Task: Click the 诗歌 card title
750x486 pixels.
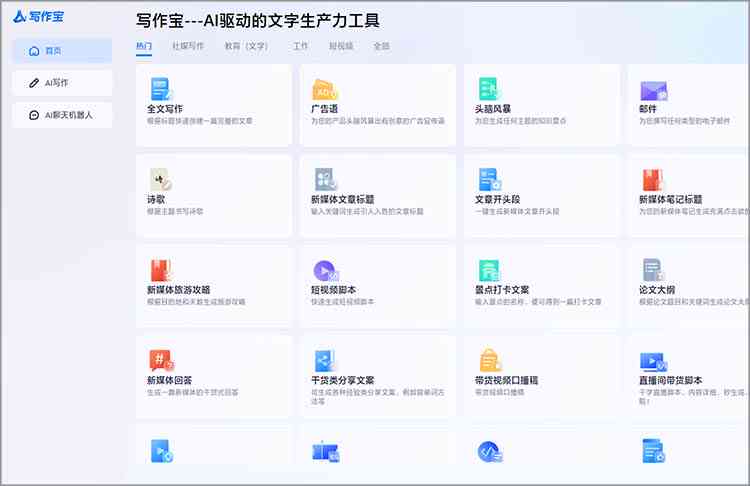Action: pos(156,199)
